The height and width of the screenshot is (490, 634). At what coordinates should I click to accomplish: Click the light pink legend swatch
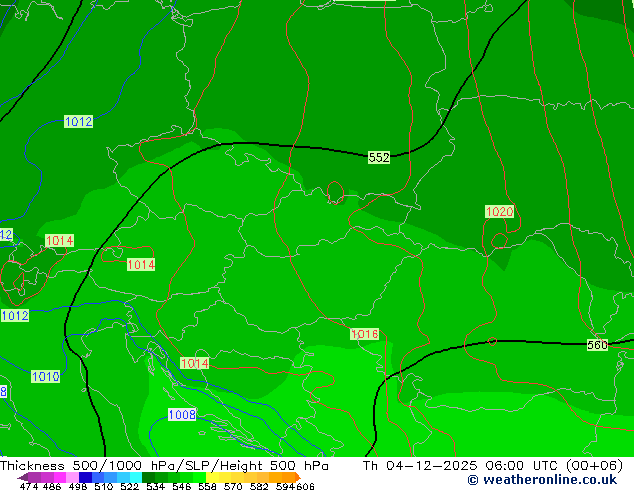pyautogui.click(x=72, y=477)
